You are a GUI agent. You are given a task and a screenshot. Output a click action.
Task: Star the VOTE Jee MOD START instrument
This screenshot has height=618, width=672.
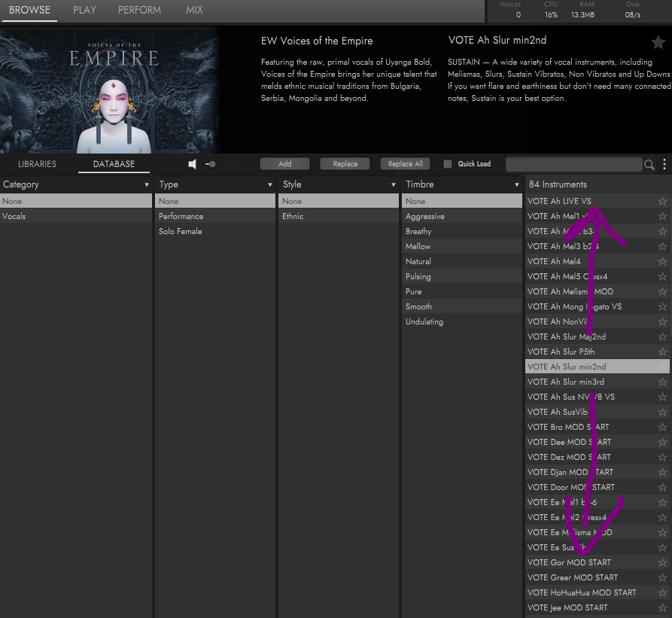coord(662,607)
